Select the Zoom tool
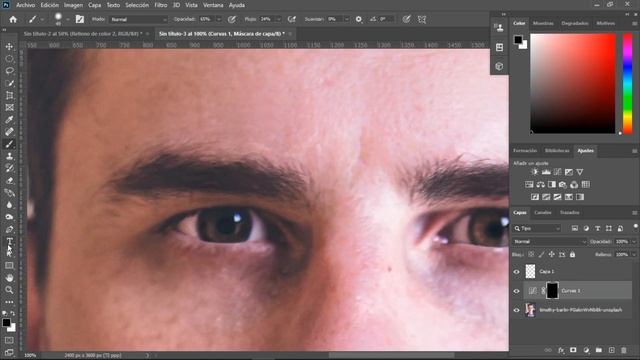640x360 pixels. (9, 290)
